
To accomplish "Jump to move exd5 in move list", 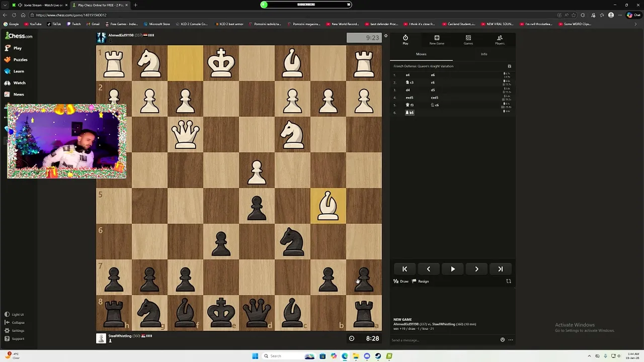I will click(410, 98).
